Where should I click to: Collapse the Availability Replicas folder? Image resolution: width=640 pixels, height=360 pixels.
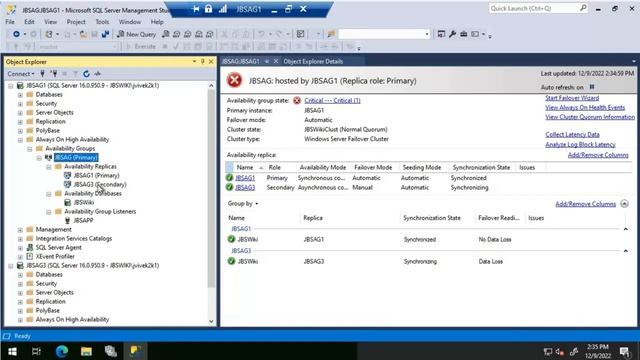[49, 167]
